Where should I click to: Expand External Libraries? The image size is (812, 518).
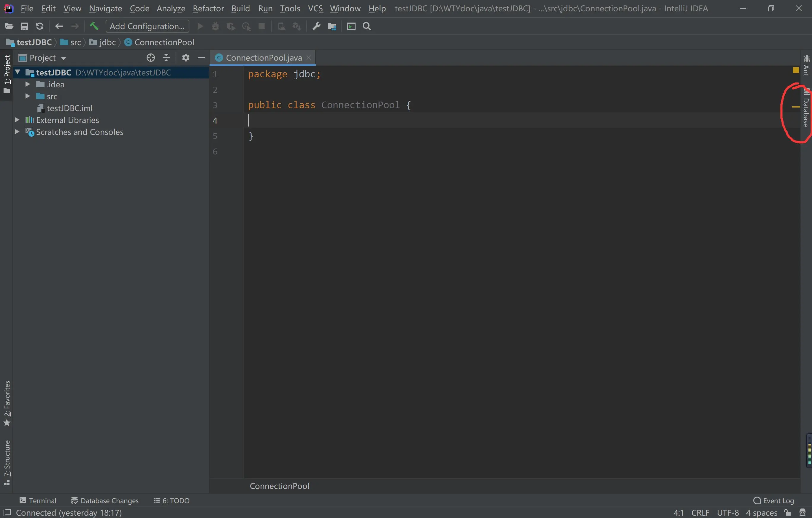coord(17,120)
